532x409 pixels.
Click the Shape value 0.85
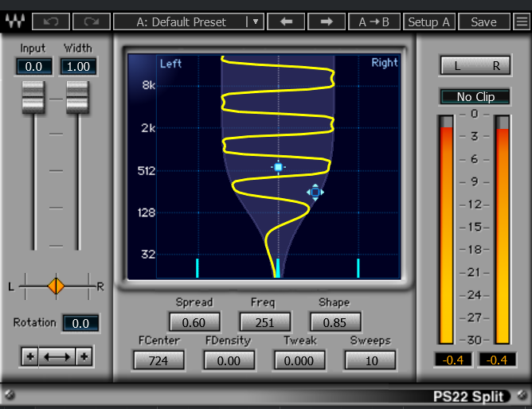[x=334, y=322]
